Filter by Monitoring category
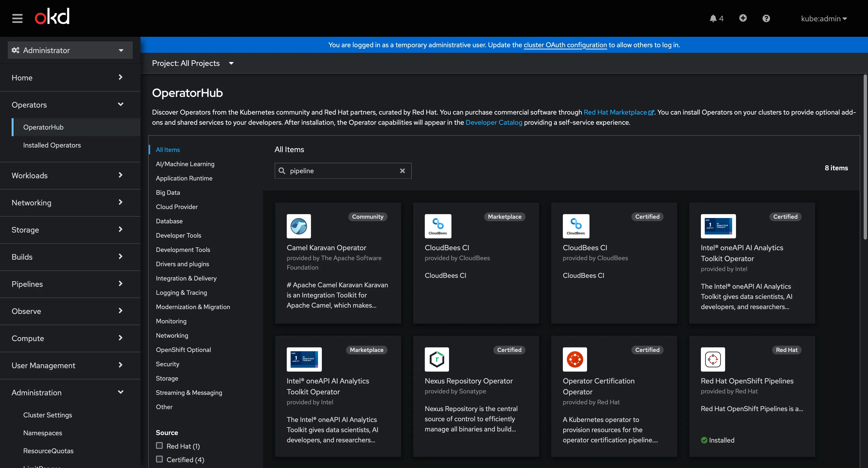 pos(171,321)
